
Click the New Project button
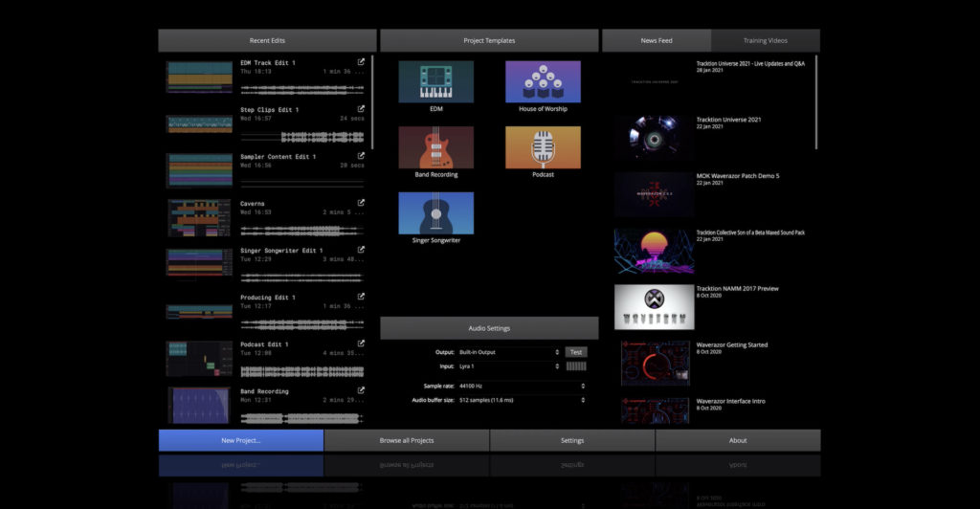point(241,440)
